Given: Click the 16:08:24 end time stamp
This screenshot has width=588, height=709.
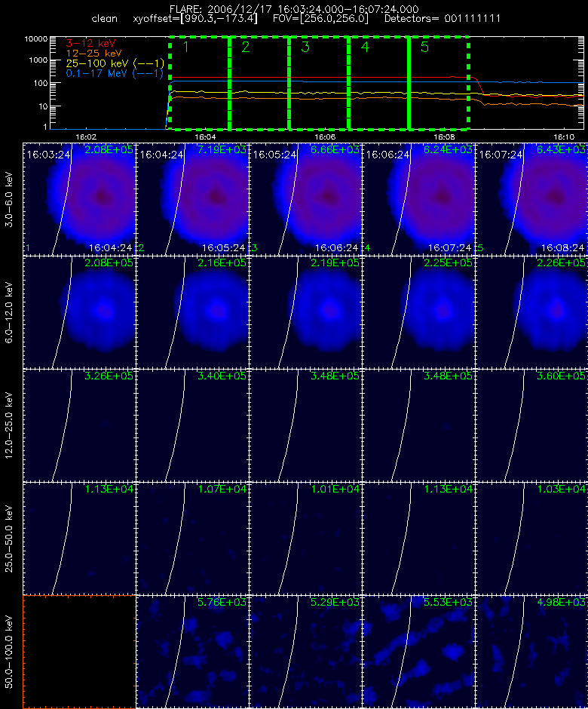Looking at the screenshot, I should coord(562,248).
